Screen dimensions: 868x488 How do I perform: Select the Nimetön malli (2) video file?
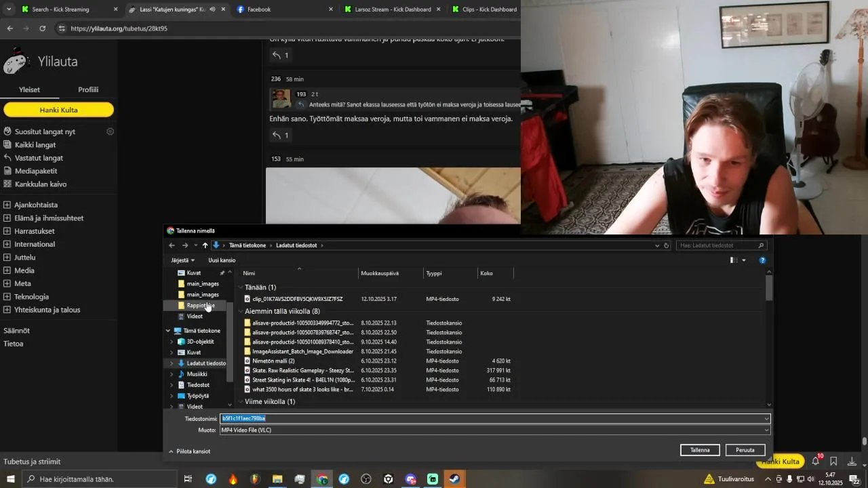click(x=273, y=361)
